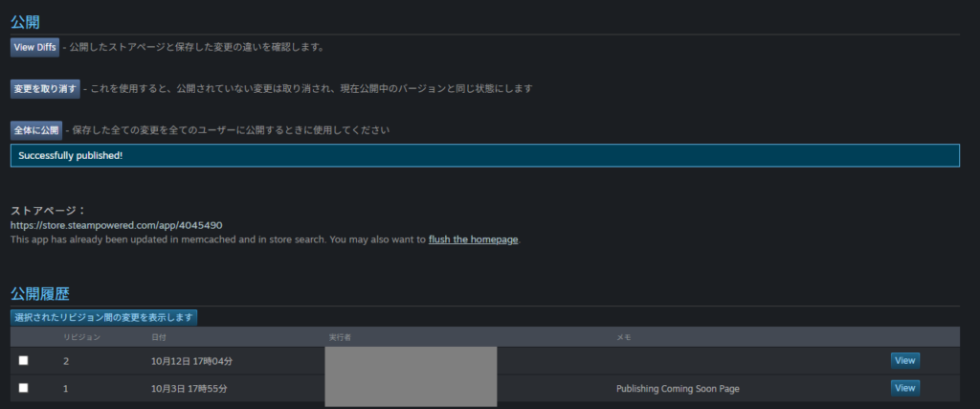Click the store.steampowered.com app URL
The image size is (980, 409).
(117, 225)
